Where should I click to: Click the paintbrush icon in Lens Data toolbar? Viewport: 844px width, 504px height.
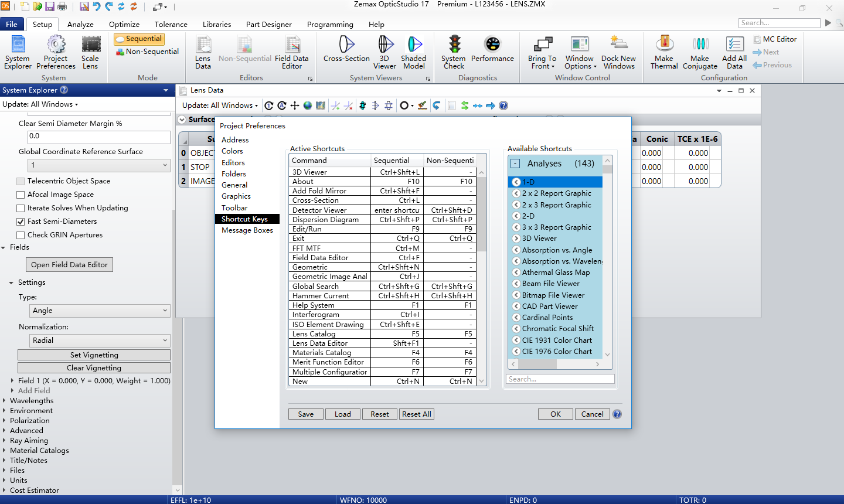[422, 105]
